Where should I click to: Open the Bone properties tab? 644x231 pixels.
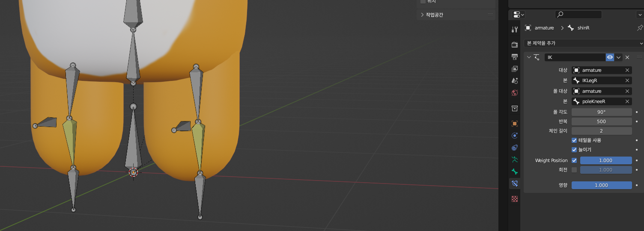tap(515, 172)
